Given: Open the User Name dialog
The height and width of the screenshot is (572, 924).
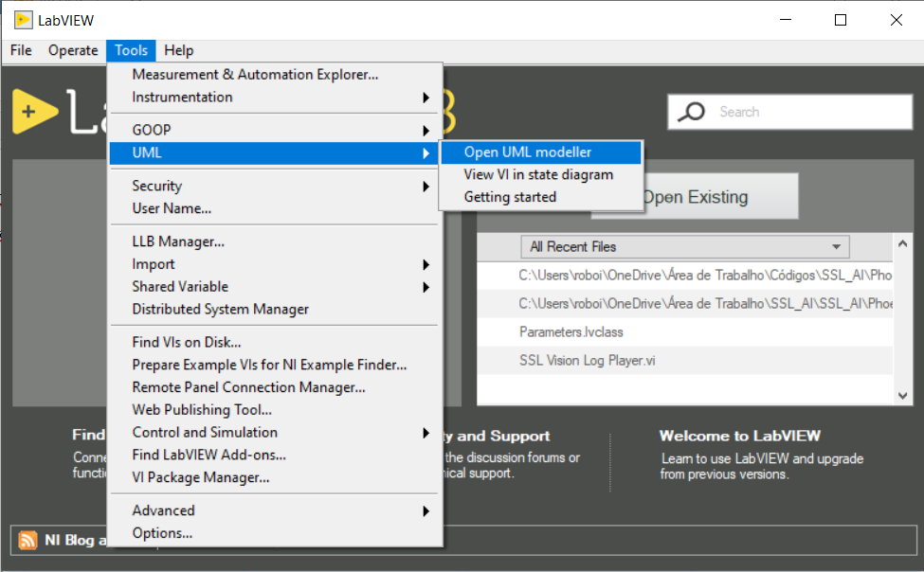Looking at the screenshot, I should (275, 208).
